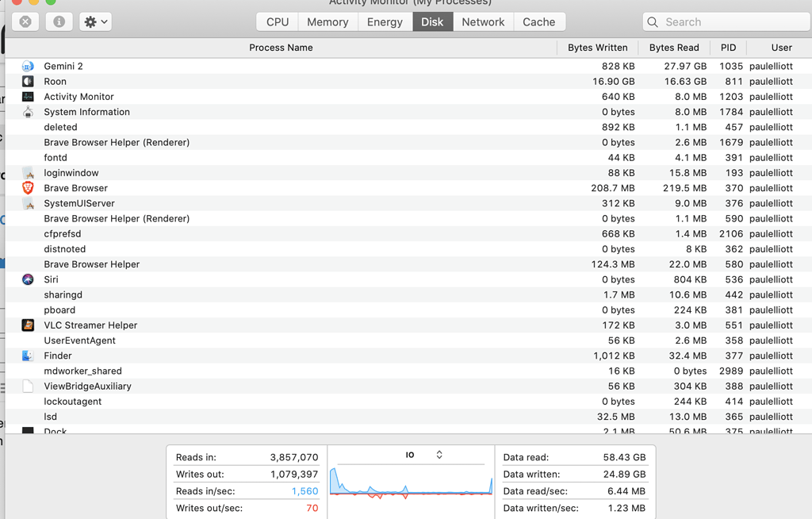Click inside the Search field

click(x=726, y=21)
